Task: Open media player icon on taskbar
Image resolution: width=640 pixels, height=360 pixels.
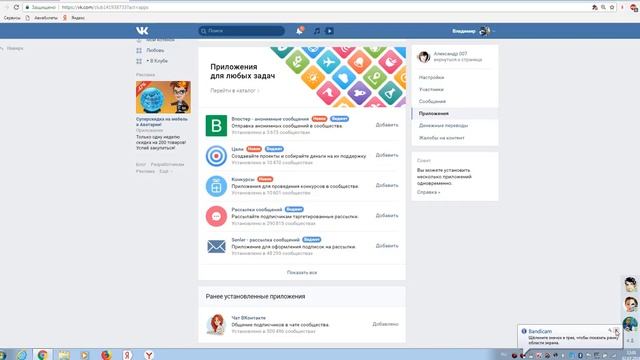Action: pos(85,355)
